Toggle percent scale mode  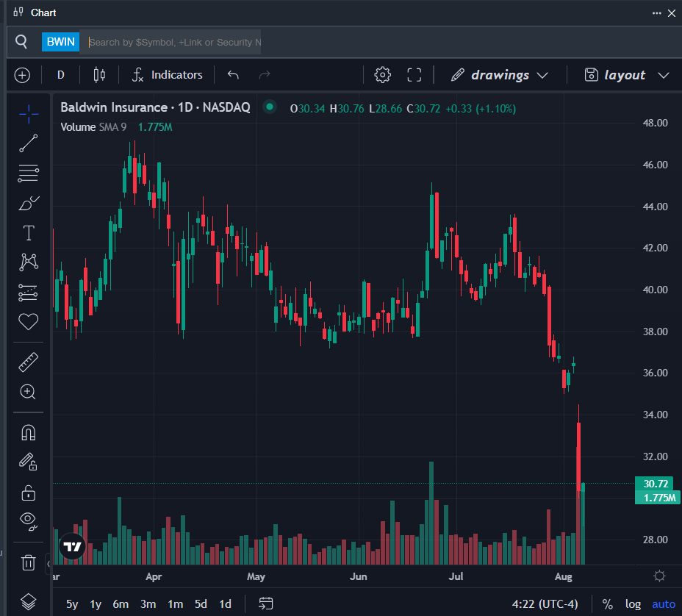[608, 604]
